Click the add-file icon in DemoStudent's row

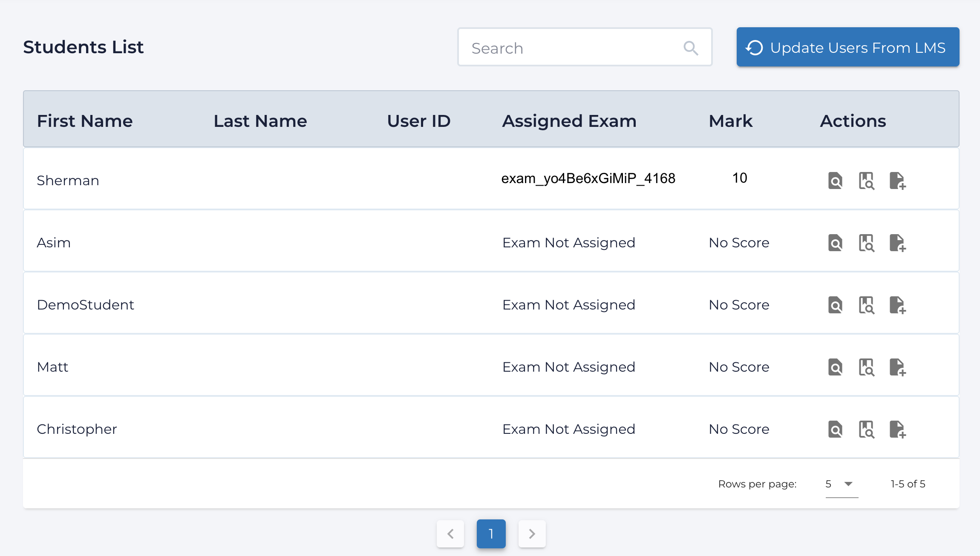coord(897,305)
